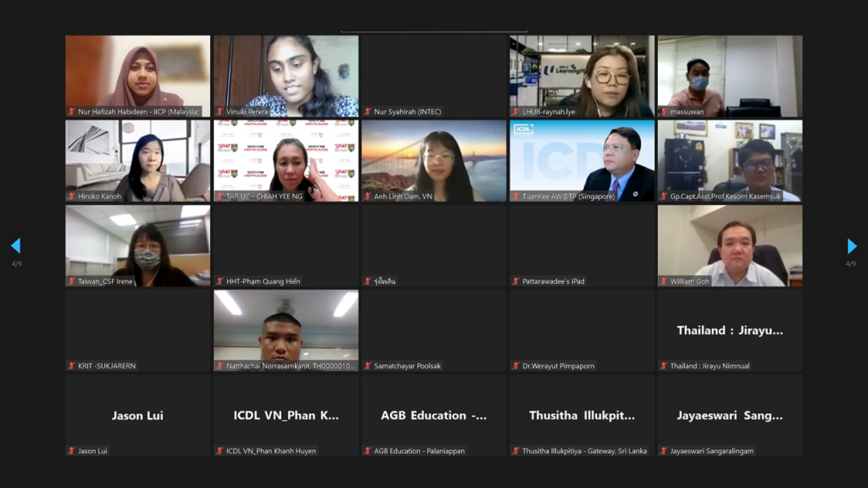868x488 pixels.
Task: Select LHUB-raynah.lye video tile
Action: (x=581, y=76)
